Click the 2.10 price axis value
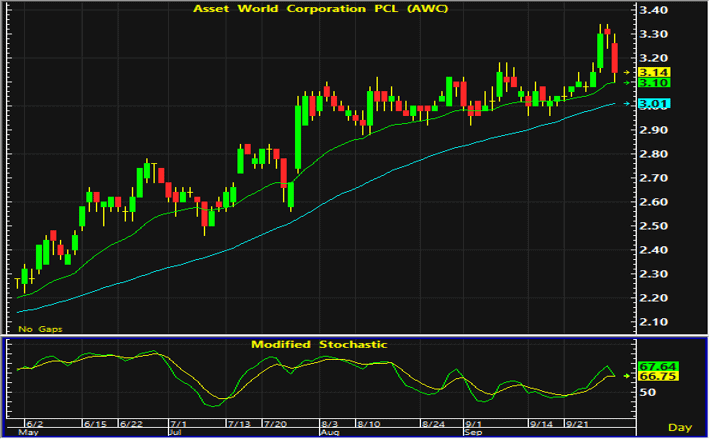 [x=653, y=322]
